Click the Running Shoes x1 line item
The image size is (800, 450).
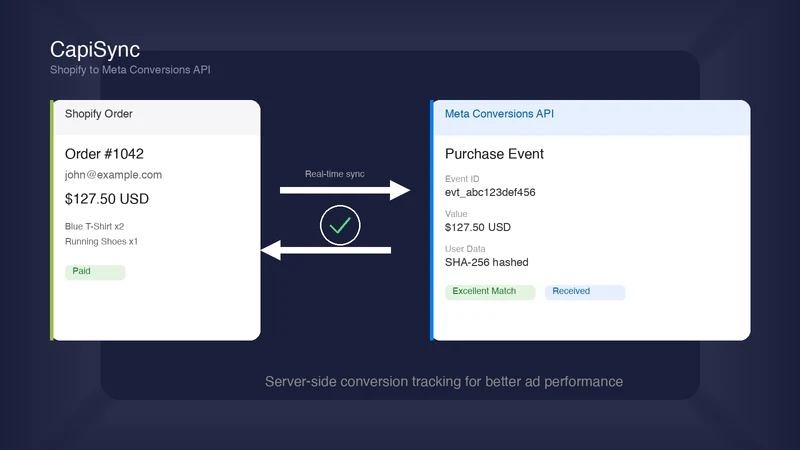tap(101, 241)
